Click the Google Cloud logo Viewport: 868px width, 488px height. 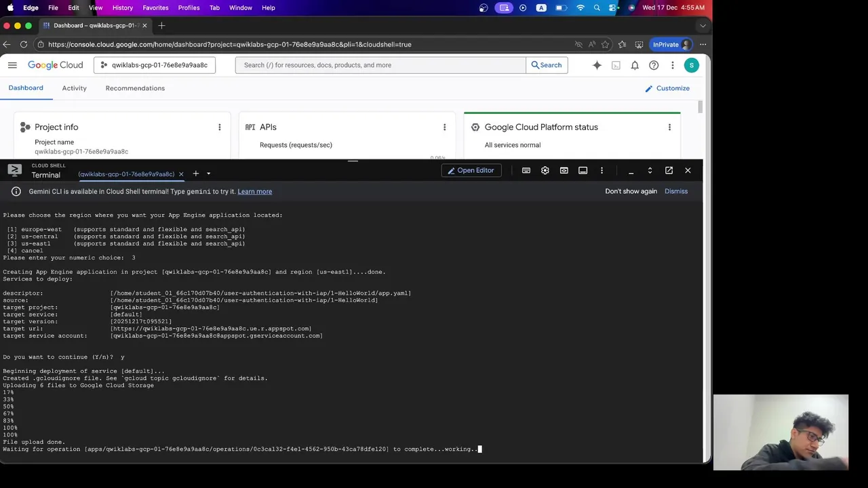(55, 65)
